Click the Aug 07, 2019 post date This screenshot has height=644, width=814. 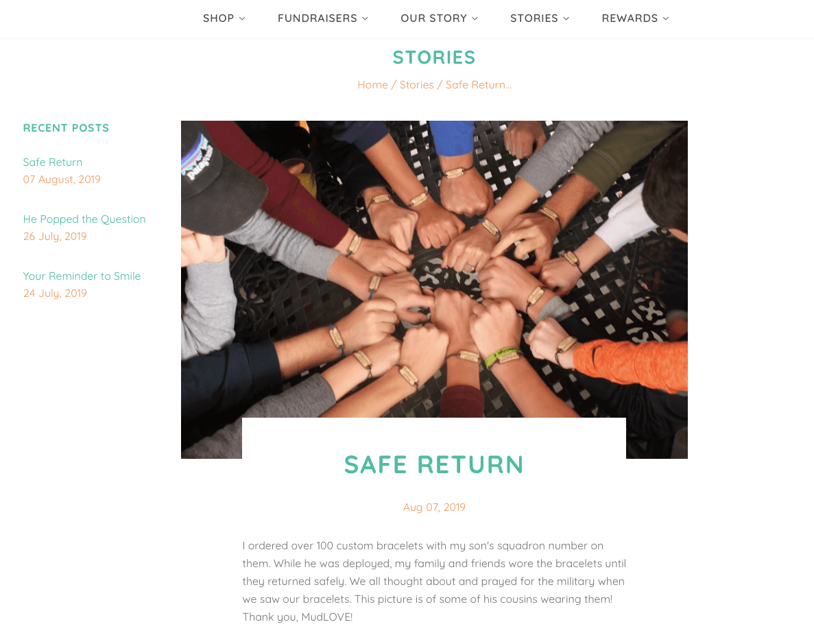434,507
